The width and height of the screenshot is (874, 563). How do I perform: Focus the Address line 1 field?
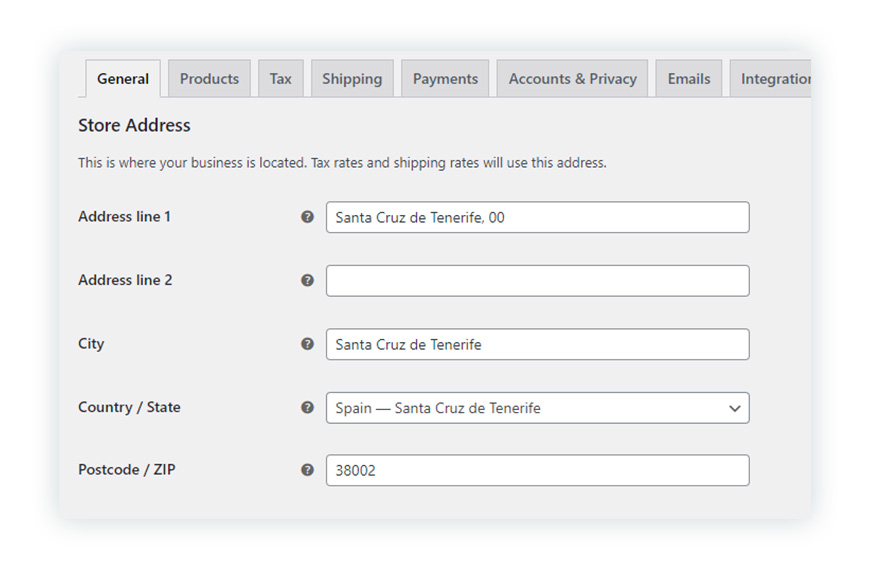(537, 217)
